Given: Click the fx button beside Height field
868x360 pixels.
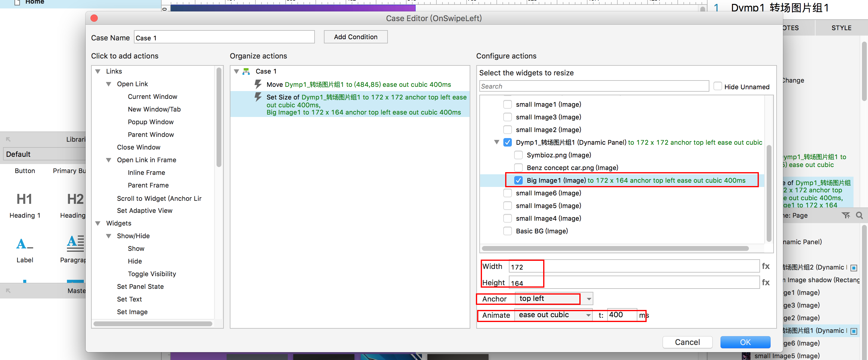Looking at the screenshot, I should 765,282.
